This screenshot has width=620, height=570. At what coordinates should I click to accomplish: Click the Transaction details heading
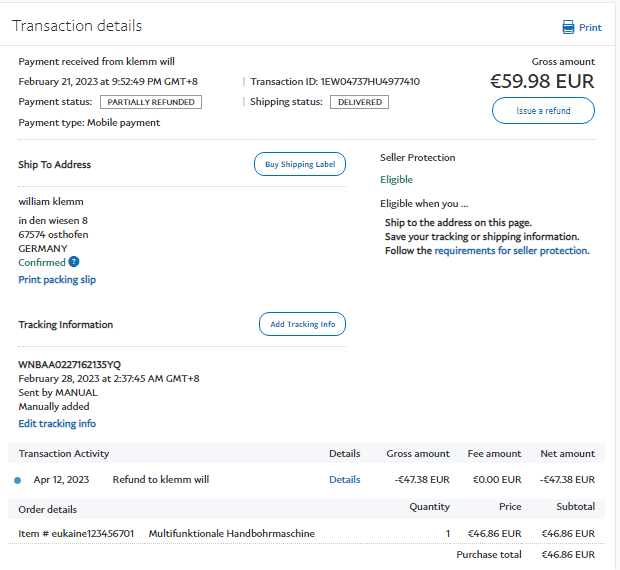coord(77,26)
